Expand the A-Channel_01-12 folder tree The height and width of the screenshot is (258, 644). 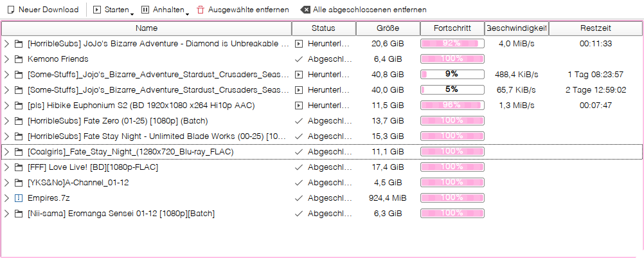6,183
